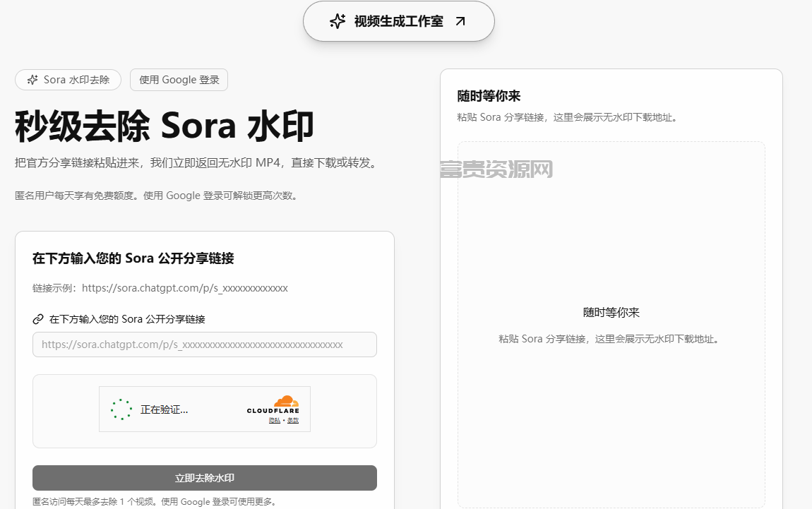Focus the Sora share link input field
This screenshot has width=812, height=509.
tap(205, 345)
